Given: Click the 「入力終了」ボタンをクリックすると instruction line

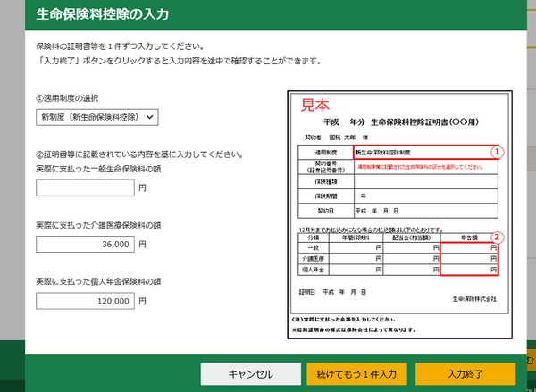Looking at the screenshot, I should point(180,62).
